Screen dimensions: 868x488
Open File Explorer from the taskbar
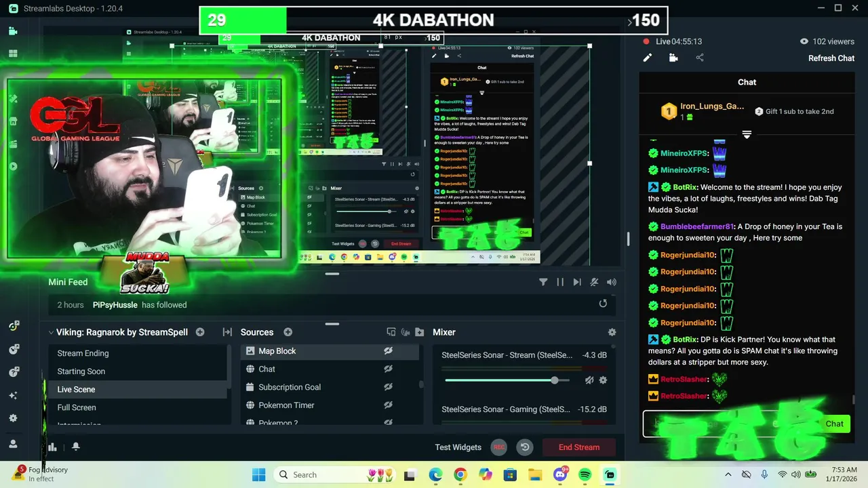535,474
